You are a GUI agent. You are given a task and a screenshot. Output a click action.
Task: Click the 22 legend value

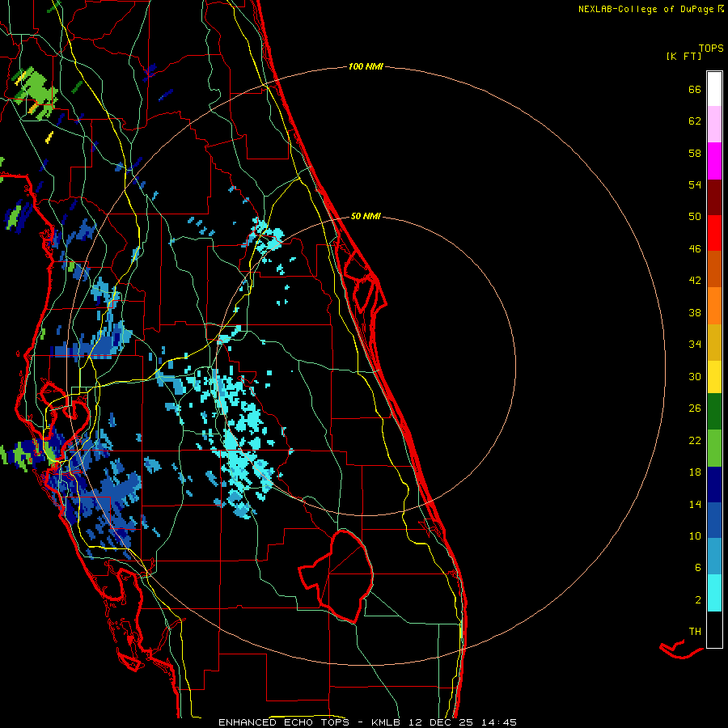click(695, 440)
